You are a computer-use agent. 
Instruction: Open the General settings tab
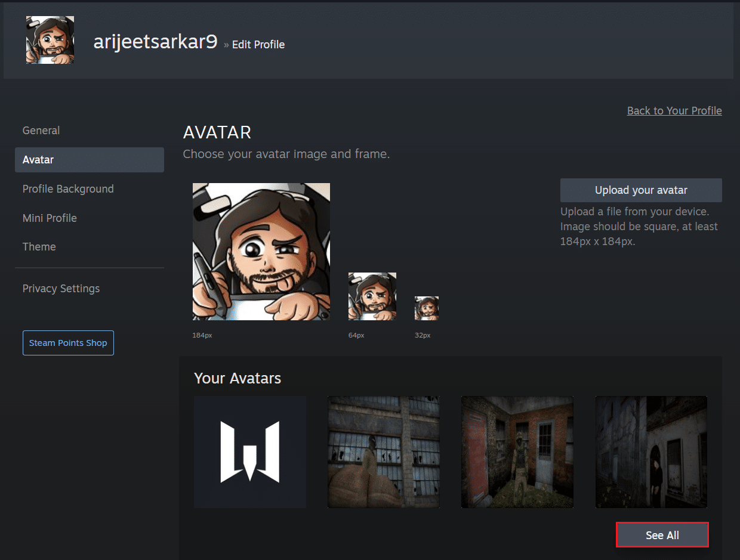41,131
